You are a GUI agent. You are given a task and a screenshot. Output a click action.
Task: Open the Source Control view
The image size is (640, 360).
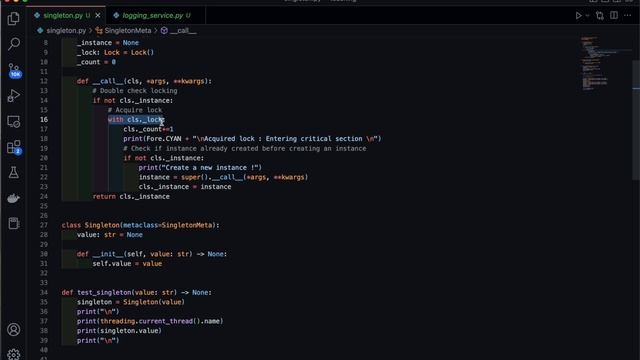pos(14,70)
